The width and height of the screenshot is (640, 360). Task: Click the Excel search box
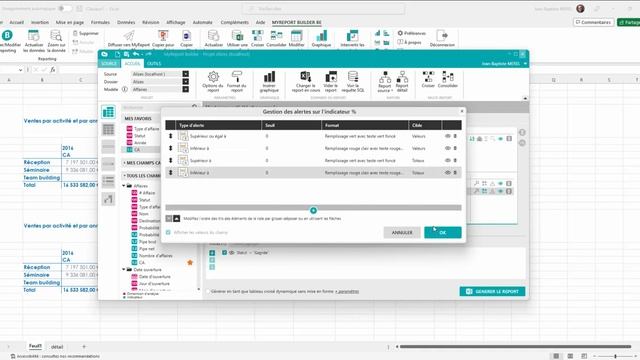[x=324, y=9]
